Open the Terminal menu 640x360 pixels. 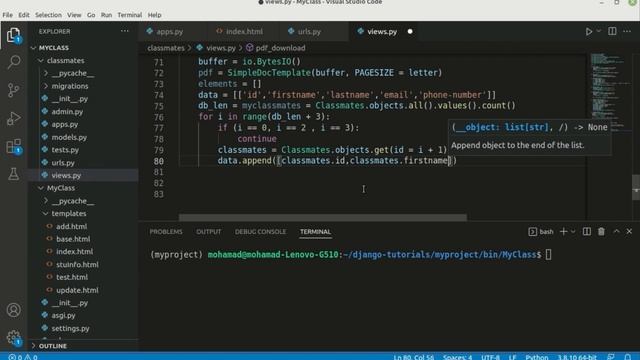[129, 15]
